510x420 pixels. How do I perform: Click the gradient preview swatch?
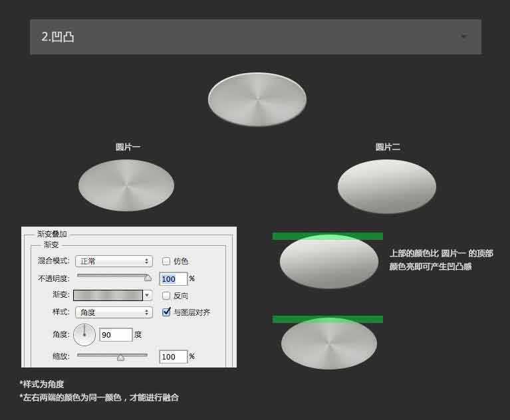[x=108, y=295]
